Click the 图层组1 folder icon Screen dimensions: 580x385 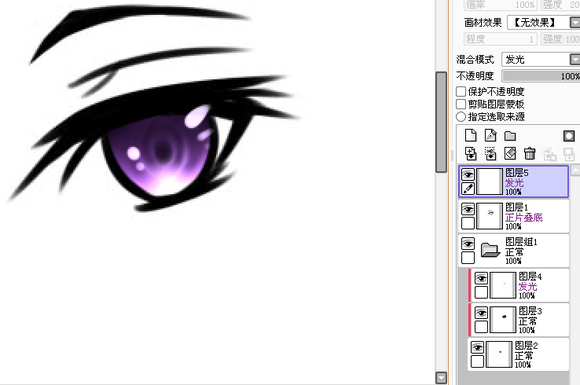pyautogui.click(x=490, y=250)
